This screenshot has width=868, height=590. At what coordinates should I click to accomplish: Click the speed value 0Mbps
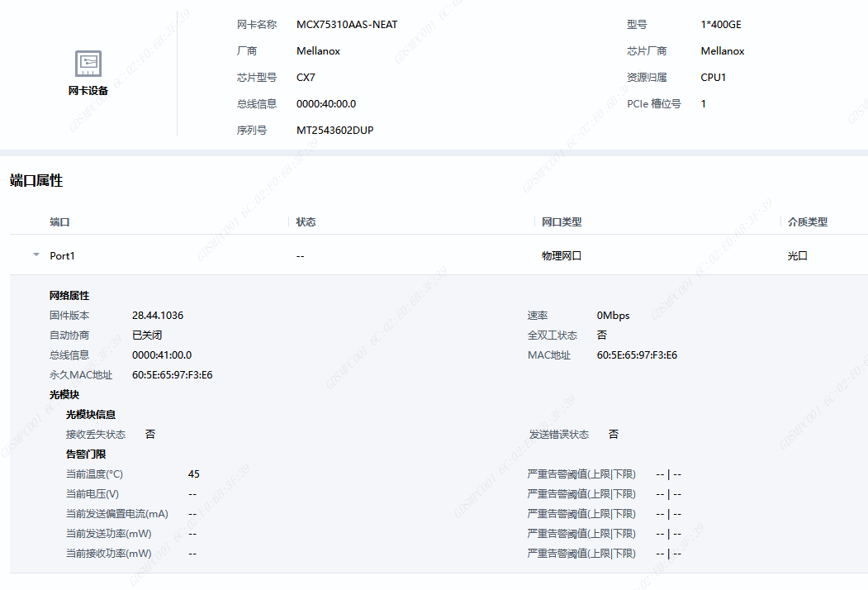[x=613, y=316]
